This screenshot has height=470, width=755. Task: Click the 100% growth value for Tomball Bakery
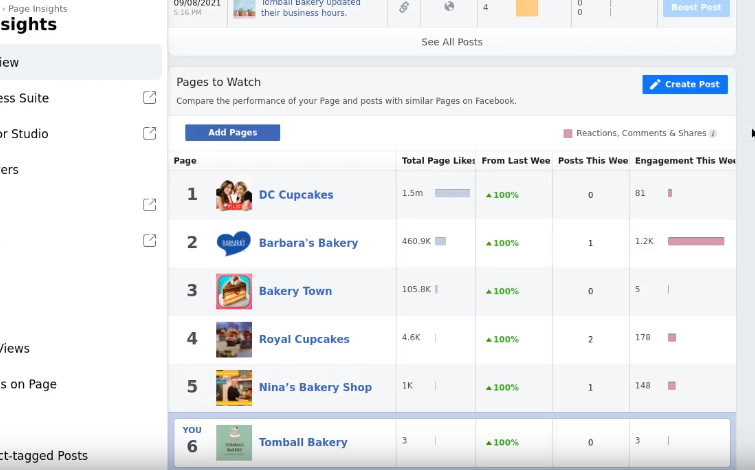(x=502, y=443)
